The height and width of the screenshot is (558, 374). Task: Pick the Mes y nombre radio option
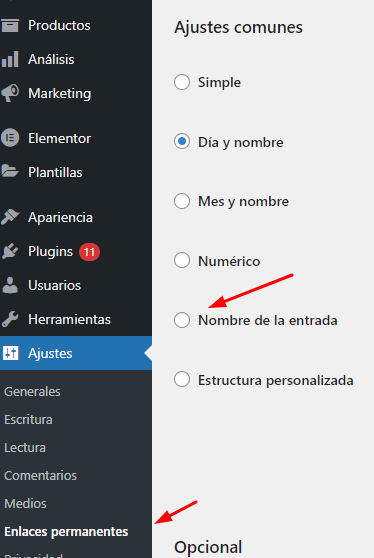pyautogui.click(x=182, y=201)
